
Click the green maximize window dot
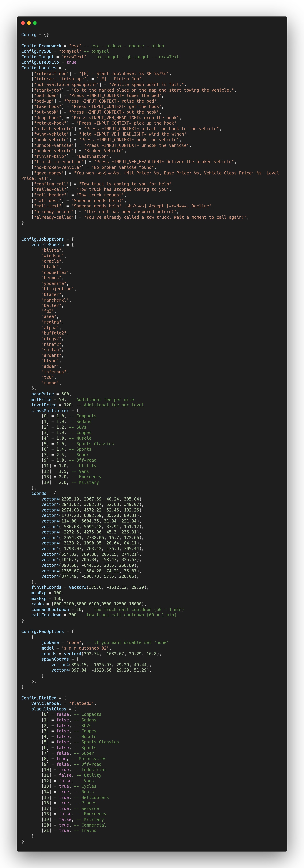(x=35, y=23)
